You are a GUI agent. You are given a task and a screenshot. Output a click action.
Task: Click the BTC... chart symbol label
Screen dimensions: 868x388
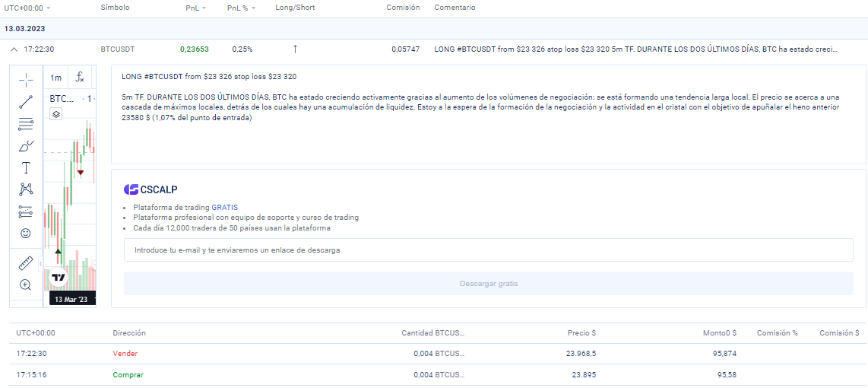(x=62, y=99)
